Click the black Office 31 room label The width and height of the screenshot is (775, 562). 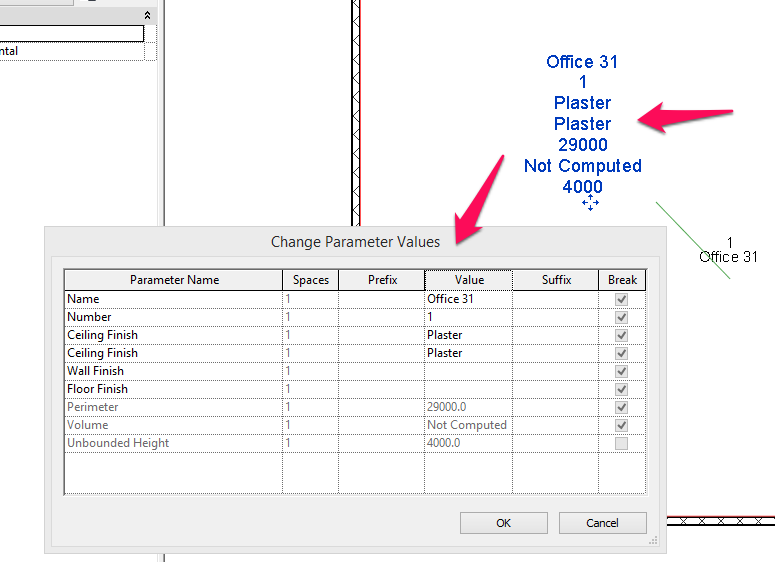[729, 257]
